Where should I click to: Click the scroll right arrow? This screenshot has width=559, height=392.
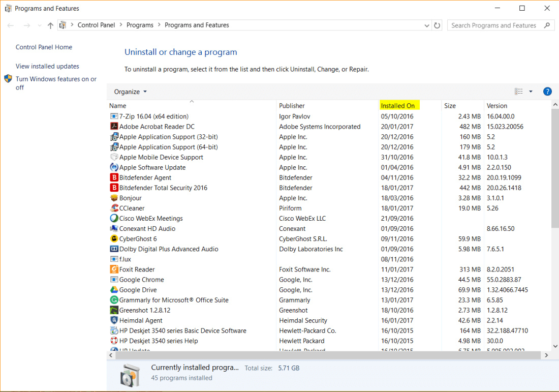pos(546,355)
